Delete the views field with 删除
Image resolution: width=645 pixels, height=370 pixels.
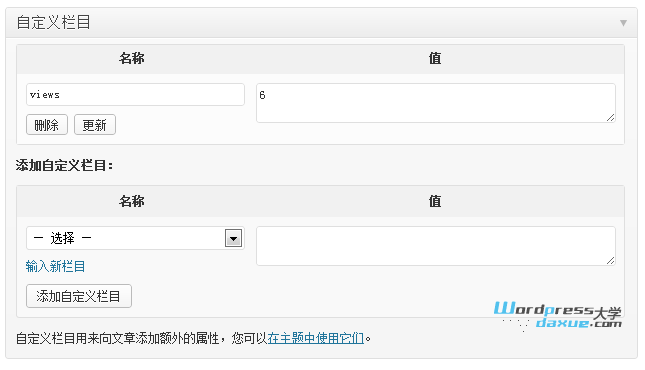tap(47, 125)
